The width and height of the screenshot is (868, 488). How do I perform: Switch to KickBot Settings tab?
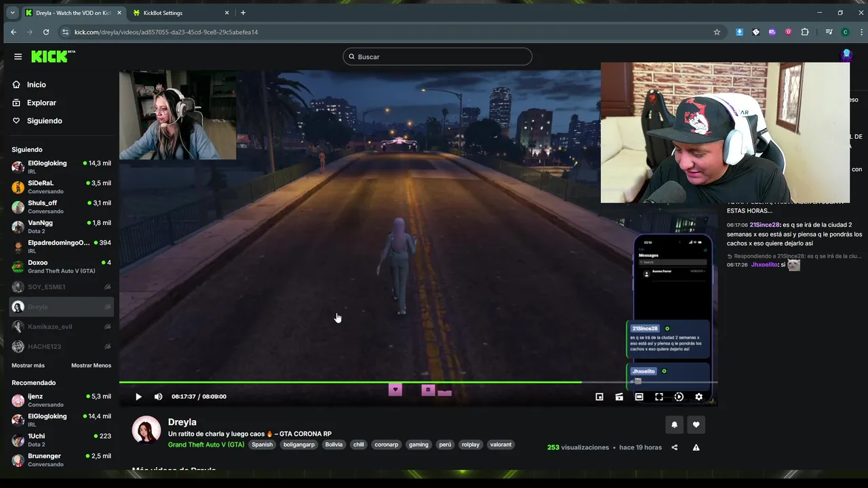tap(180, 13)
